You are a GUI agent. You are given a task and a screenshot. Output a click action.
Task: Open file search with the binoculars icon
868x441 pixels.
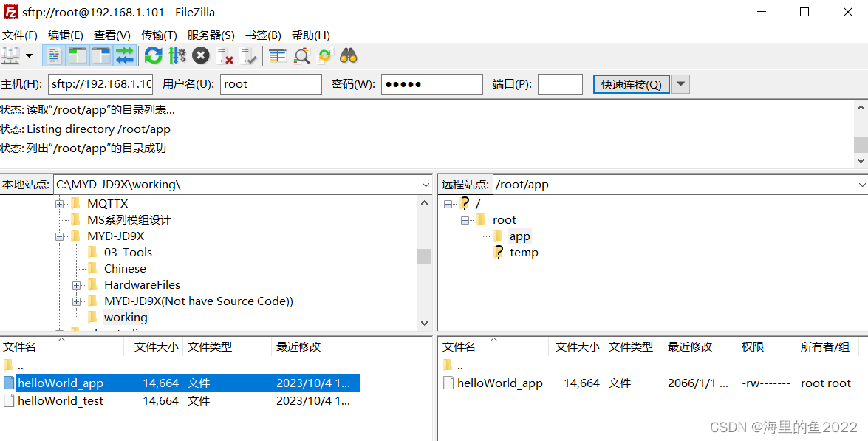tap(347, 55)
